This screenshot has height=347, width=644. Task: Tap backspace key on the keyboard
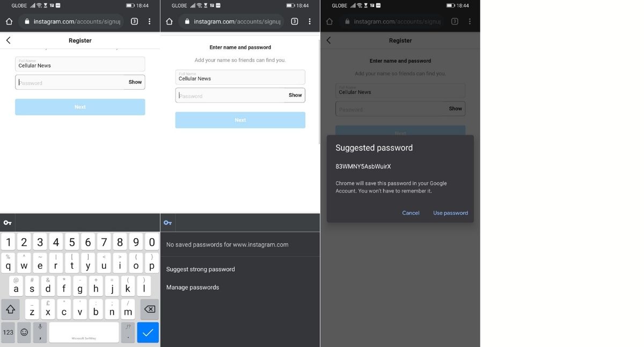click(150, 309)
